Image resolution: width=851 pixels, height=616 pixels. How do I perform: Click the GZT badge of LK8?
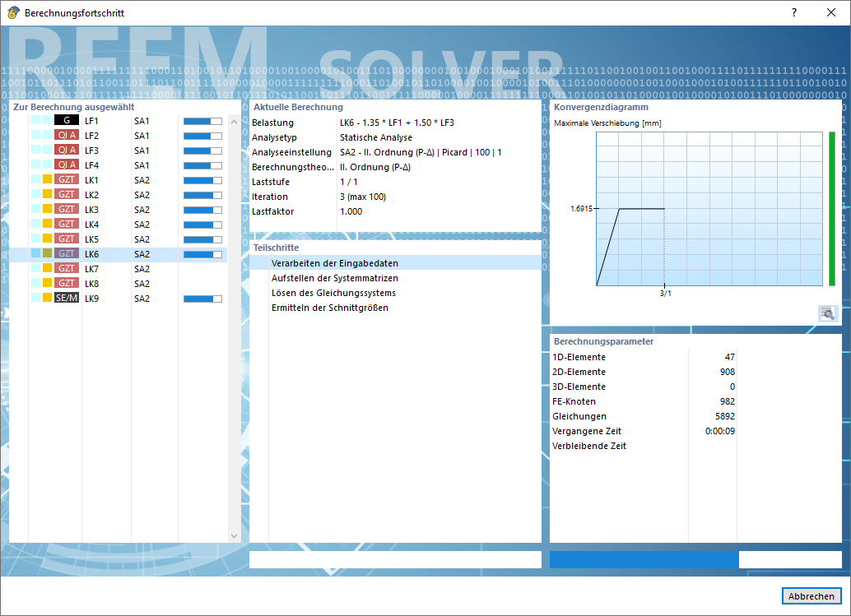pyautogui.click(x=67, y=283)
